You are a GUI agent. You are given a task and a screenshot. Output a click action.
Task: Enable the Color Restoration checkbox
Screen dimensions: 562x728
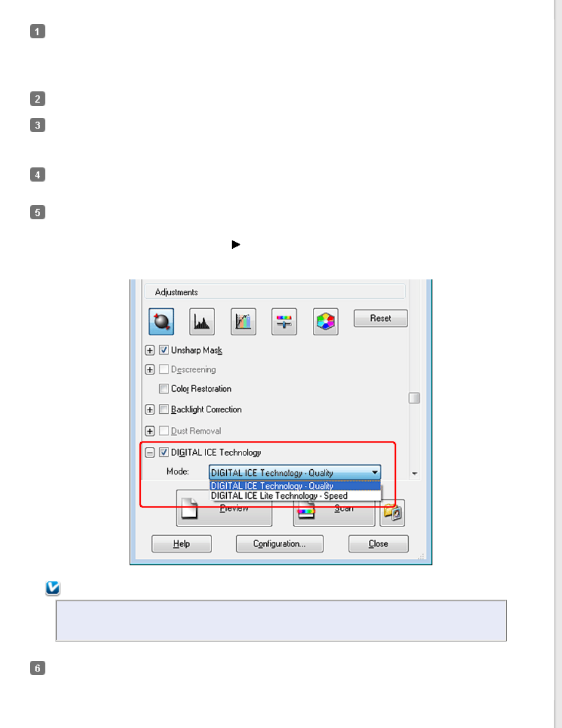tap(164, 389)
